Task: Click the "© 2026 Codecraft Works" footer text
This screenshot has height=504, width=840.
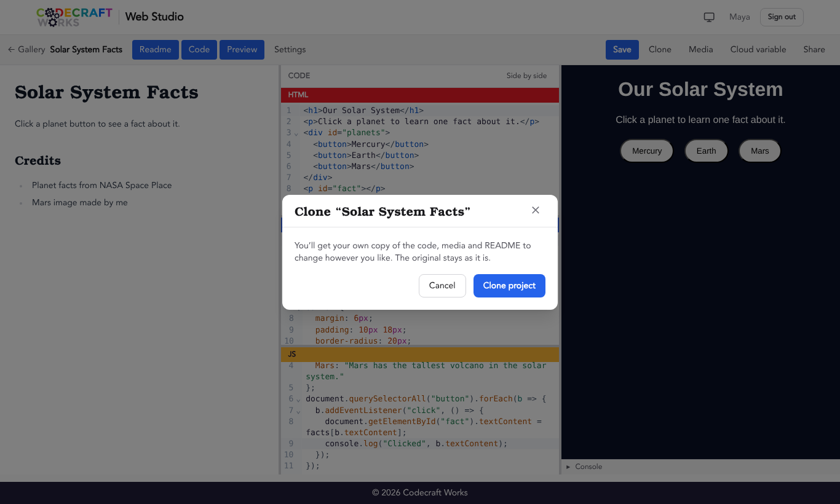Action: point(420,493)
